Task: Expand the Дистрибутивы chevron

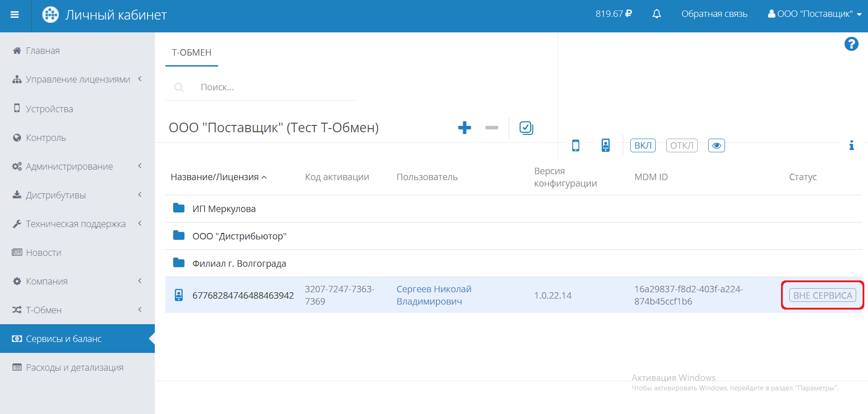Action: [140, 195]
